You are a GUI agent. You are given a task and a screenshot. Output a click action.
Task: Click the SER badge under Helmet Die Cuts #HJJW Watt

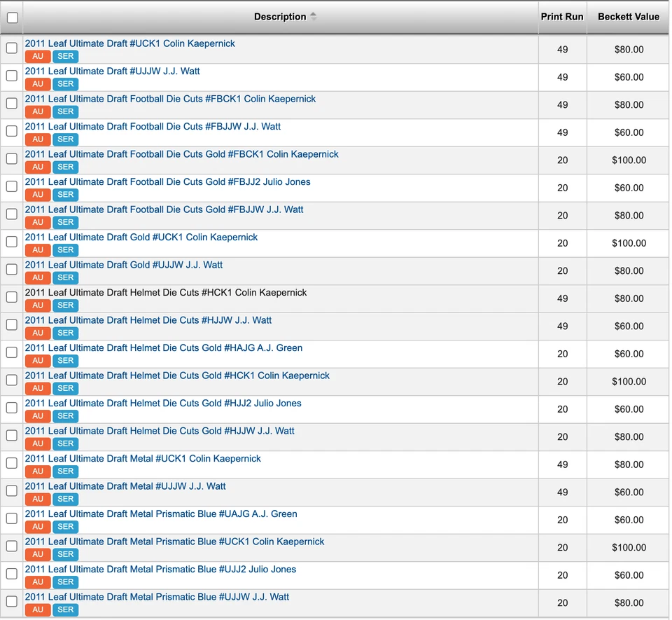[x=66, y=333]
